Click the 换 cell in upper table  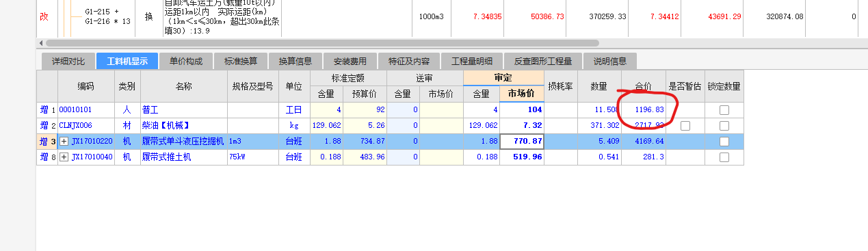148,16
